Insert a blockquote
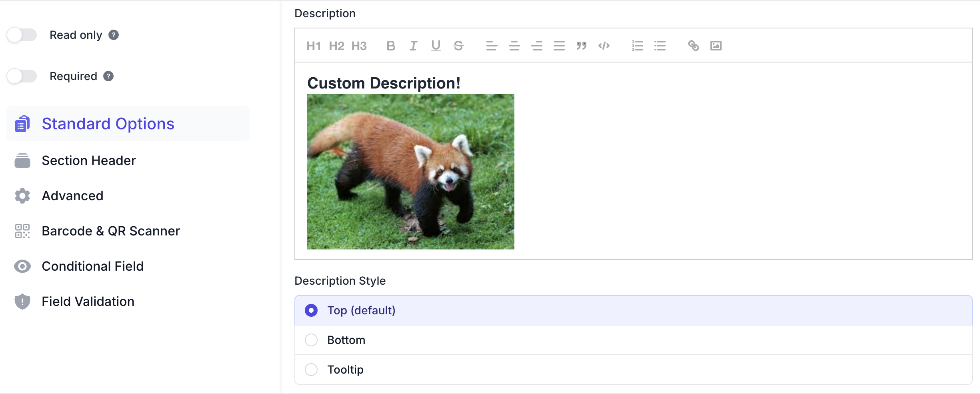This screenshot has width=980, height=394. click(x=581, y=46)
